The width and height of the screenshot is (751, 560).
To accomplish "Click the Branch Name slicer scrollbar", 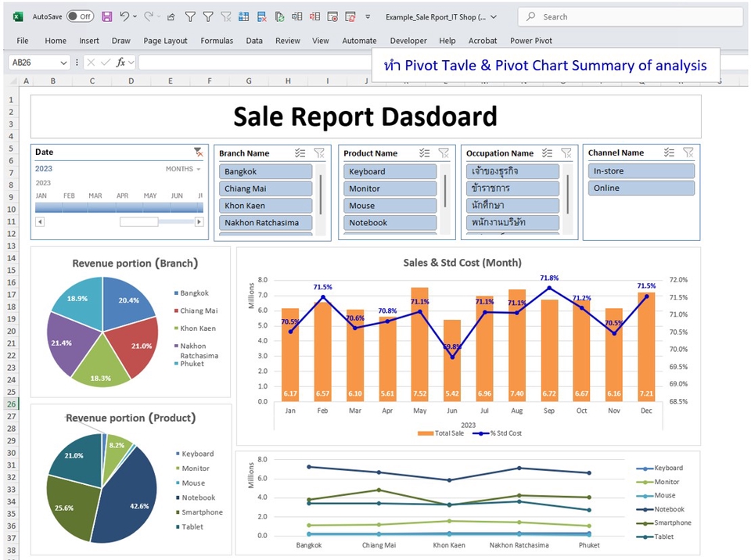I will click(x=321, y=195).
